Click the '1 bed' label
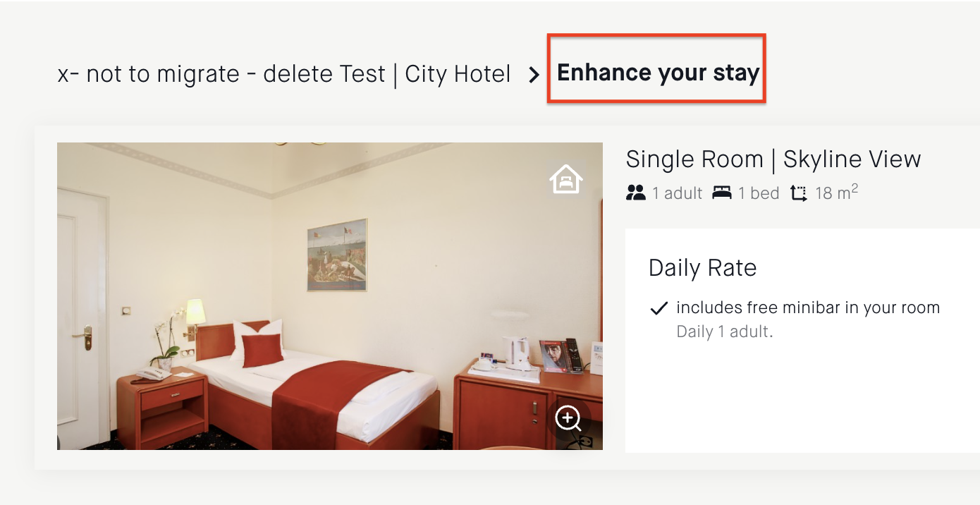Image resolution: width=980 pixels, height=505 pixels. click(759, 193)
